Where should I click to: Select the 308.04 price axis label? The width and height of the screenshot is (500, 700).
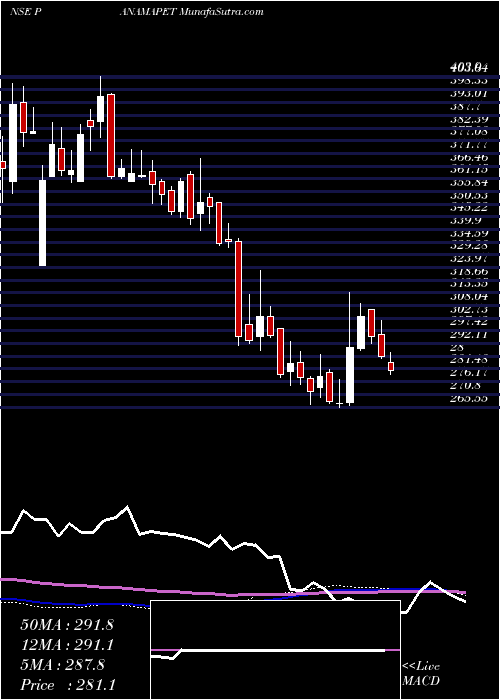coord(469,296)
